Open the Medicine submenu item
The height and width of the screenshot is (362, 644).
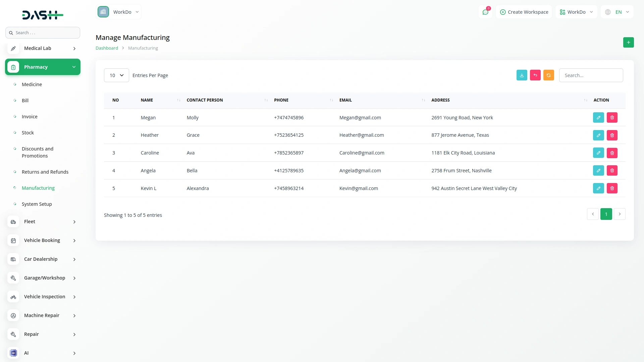32,84
